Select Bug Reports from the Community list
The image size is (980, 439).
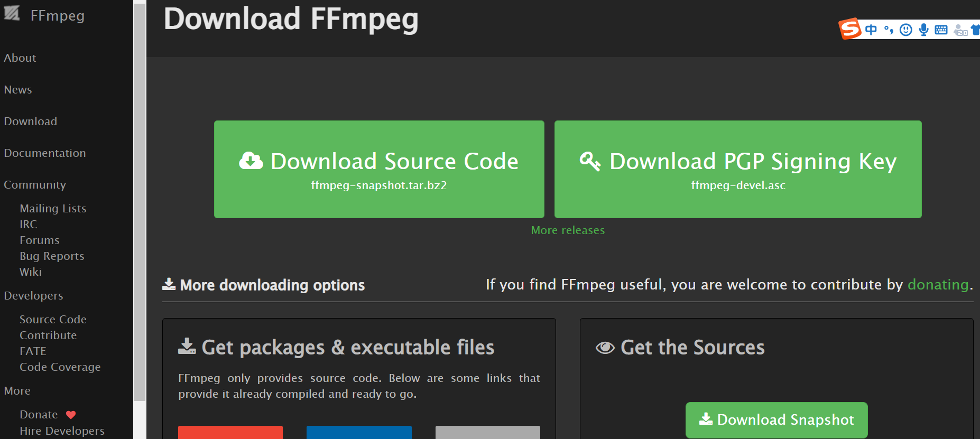point(52,256)
